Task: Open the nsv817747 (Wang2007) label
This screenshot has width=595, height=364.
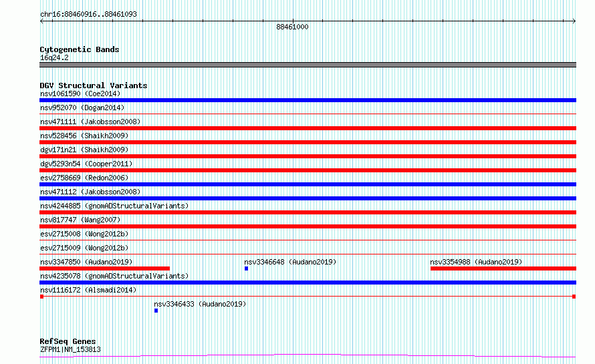Action: point(80,220)
